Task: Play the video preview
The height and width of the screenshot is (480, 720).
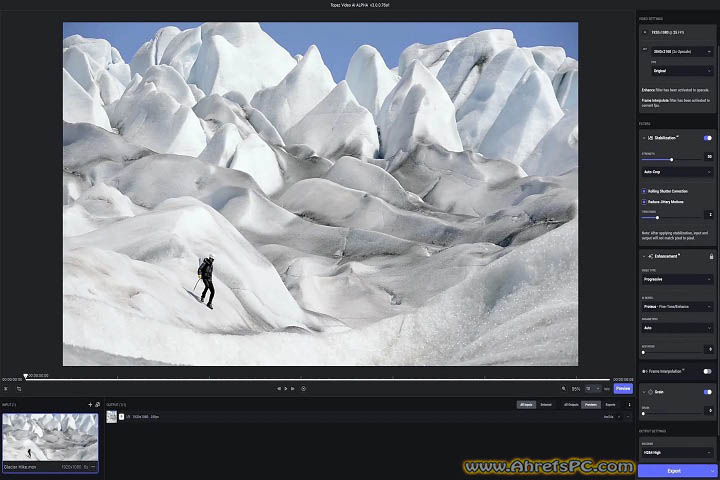Action: [x=286, y=389]
